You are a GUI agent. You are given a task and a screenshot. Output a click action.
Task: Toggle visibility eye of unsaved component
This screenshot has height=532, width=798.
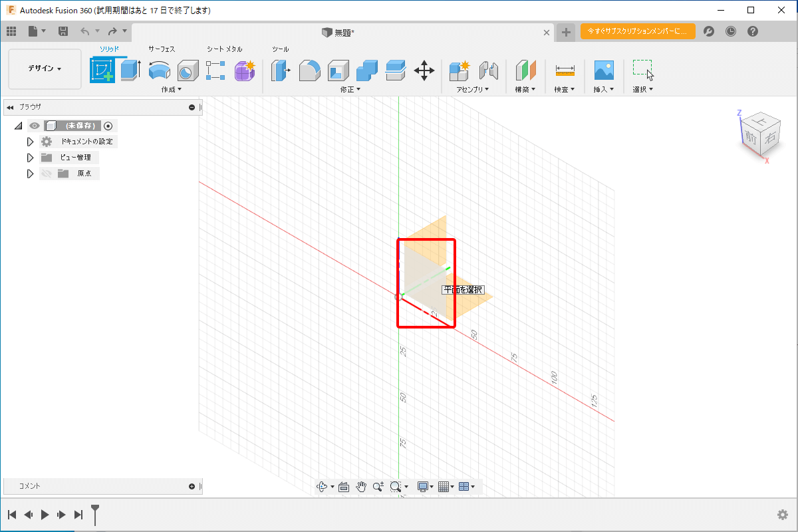point(35,126)
